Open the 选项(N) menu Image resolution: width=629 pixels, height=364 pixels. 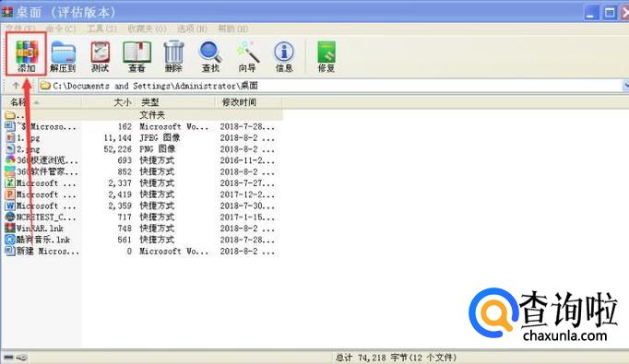click(192, 29)
